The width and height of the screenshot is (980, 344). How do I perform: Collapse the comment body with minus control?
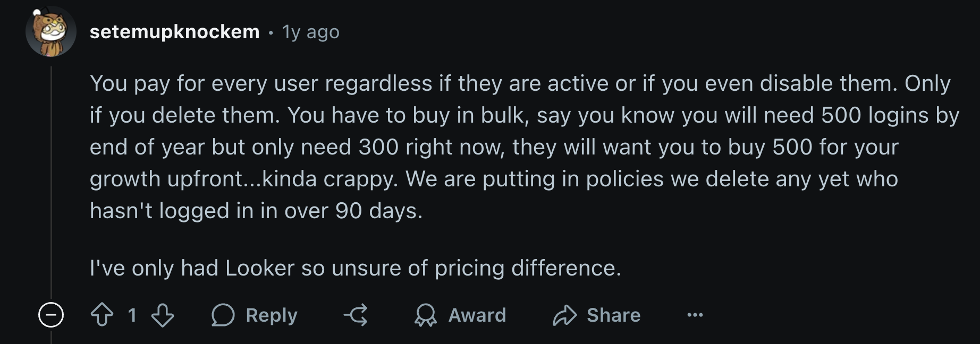point(51,315)
